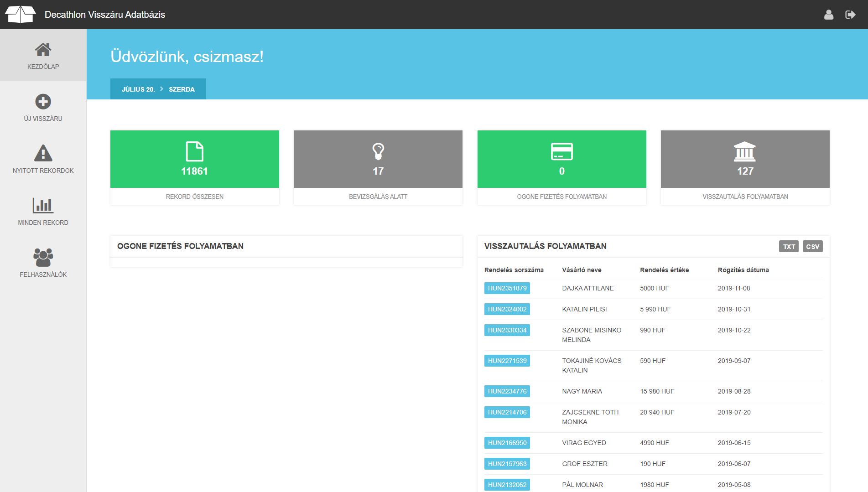Open Új visszáru plus icon

click(x=43, y=102)
